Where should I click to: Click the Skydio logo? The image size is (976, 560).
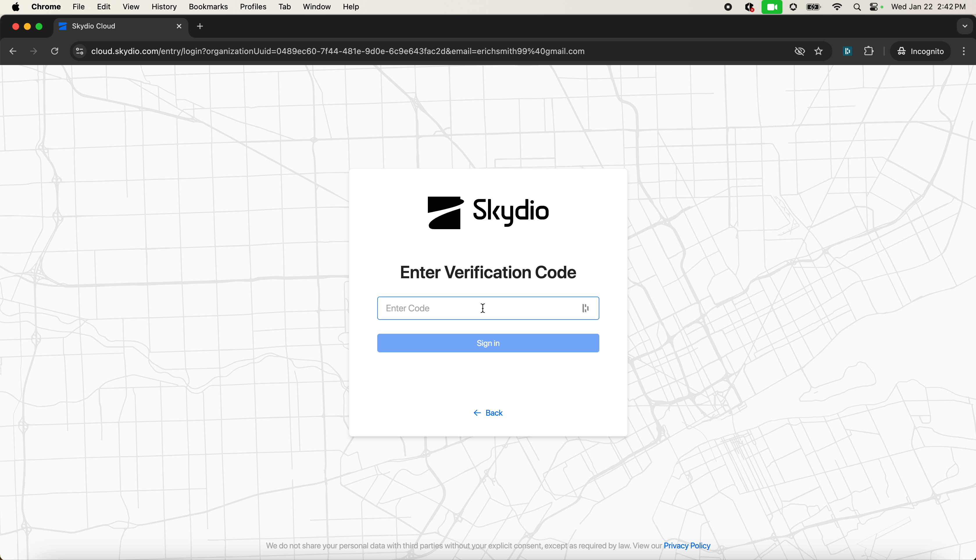tap(488, 213)
